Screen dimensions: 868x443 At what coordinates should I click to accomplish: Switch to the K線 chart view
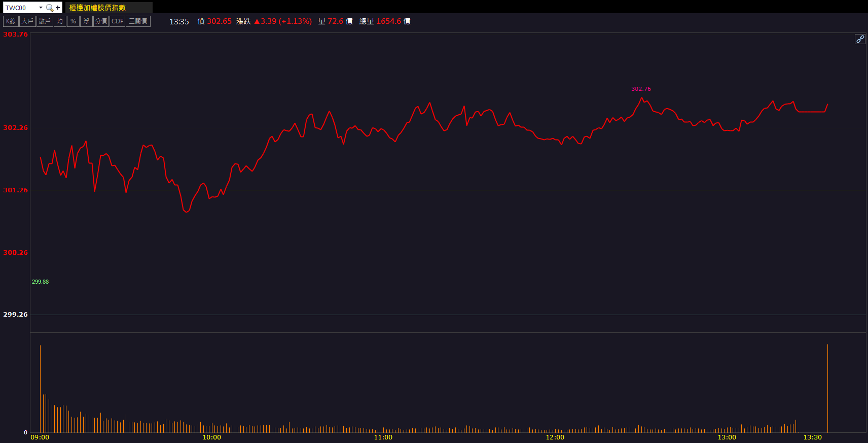[x=11, y=21]
